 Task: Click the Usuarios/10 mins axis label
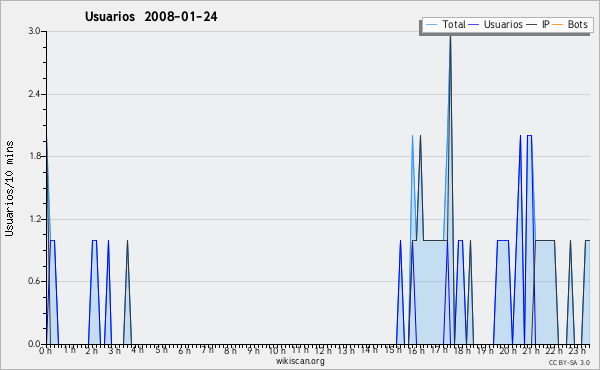tap(9, 189)
